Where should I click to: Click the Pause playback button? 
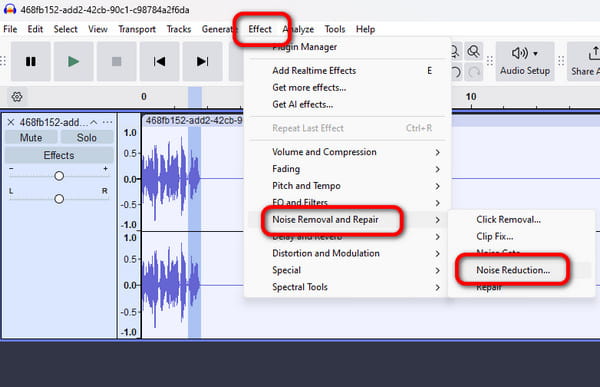point(31,62)
